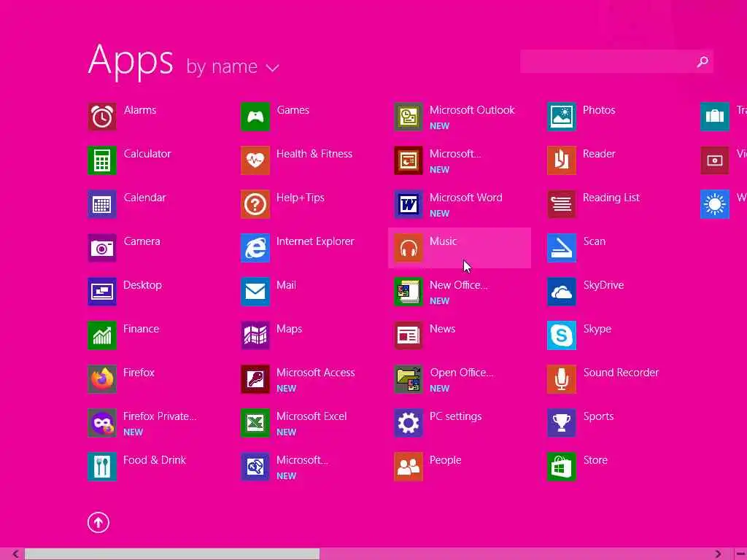Screen dimensions: 747x560
Task: Launch the Microsoft Excel icon
Action: click(255, 423)
